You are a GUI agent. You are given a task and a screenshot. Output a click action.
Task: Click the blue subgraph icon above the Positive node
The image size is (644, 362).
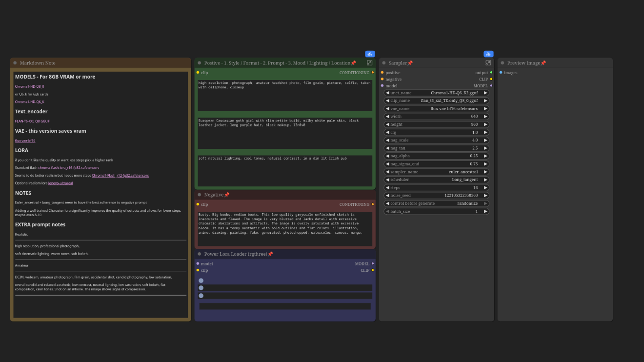point(370,54)
